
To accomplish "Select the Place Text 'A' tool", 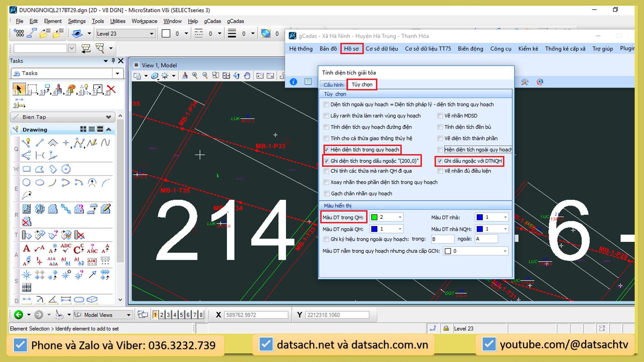I will [26, 248].
